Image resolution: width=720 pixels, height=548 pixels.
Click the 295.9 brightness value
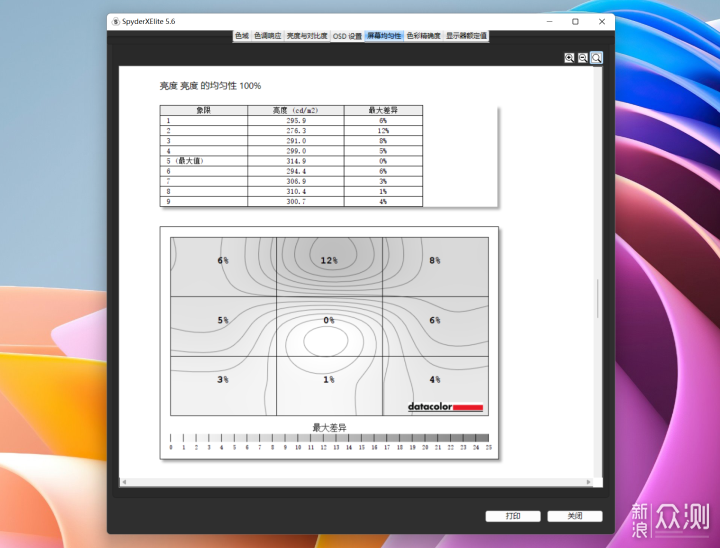pyautogui.click(x=296, y=121)
